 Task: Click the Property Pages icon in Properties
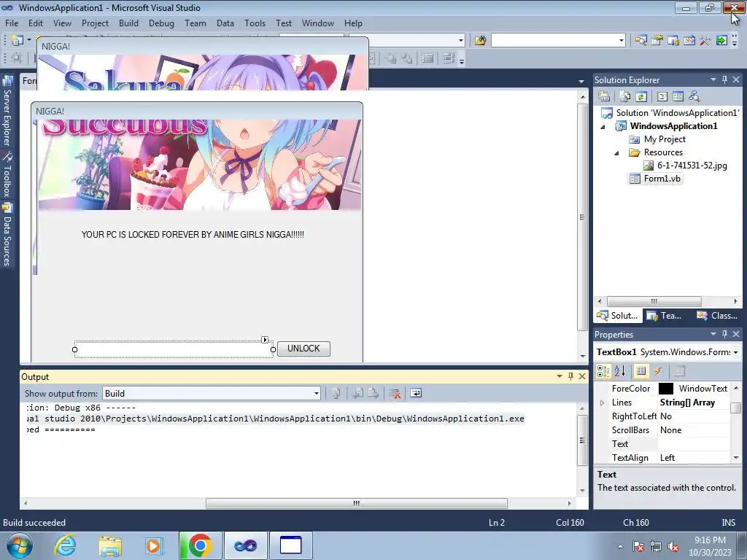679,371
